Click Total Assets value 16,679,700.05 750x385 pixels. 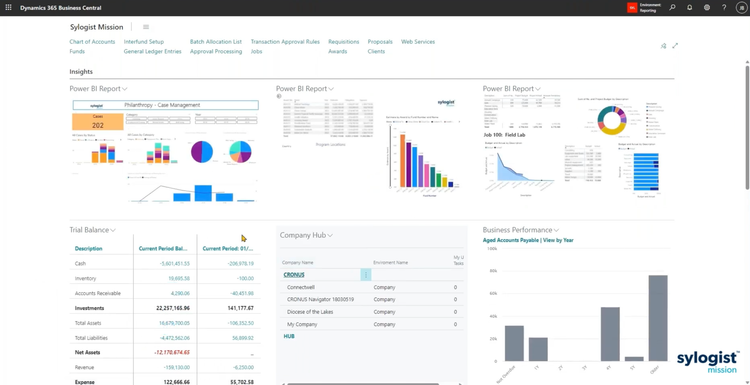click(174, 323)
